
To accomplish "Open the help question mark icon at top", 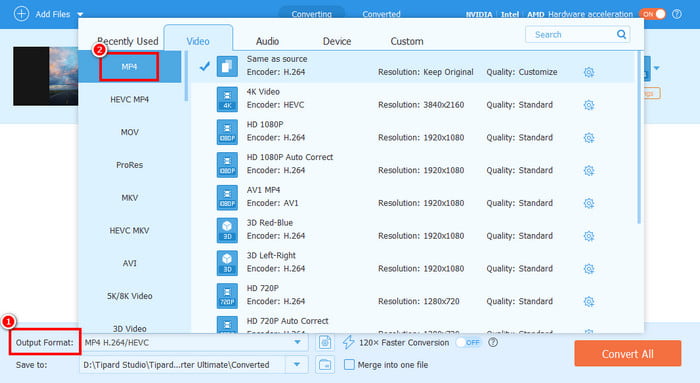I will point(677,14).
